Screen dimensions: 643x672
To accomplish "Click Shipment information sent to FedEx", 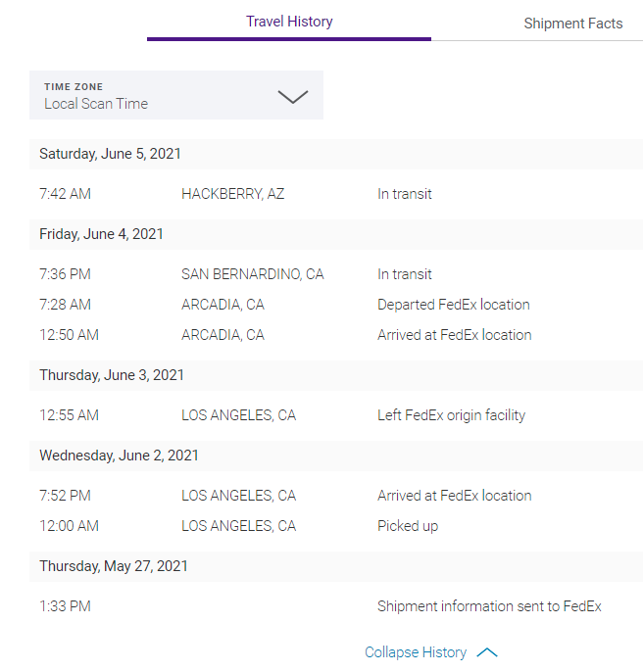I will coord(489,606).
